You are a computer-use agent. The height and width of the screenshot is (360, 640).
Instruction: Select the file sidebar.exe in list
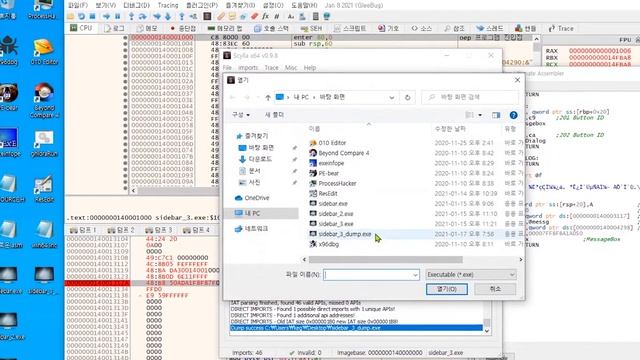coord(333,203)
